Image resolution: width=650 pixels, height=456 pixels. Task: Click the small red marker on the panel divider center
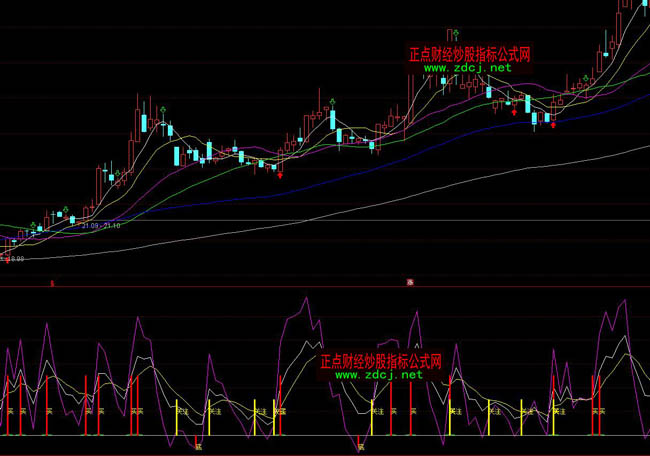[409, 283]
